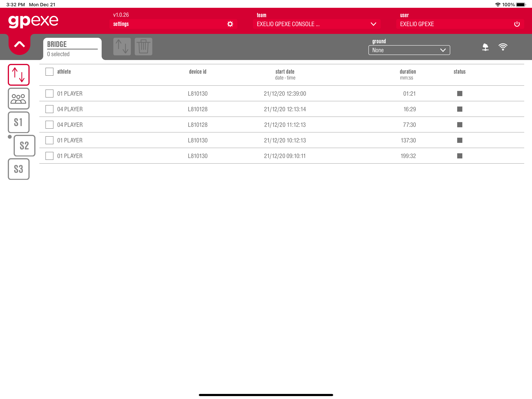The width and height of the screenshot is (532, 399).
Task: Switch to the S2 sidebar tab
Action: pos(24,146)
